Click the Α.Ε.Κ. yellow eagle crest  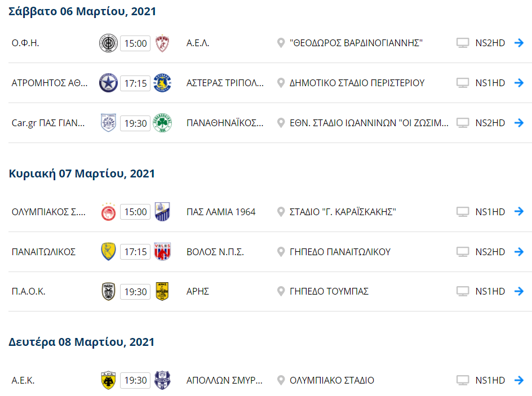click(x=108, y=380)
